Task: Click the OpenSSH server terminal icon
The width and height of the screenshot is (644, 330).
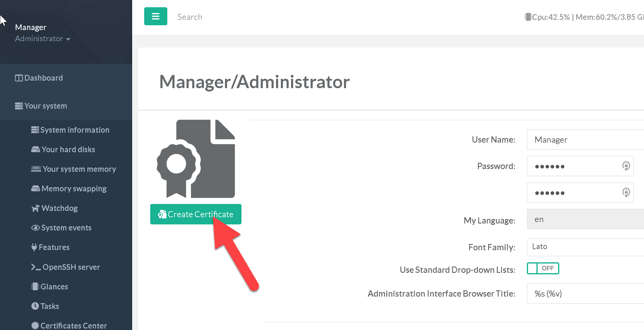Action: click(x=36, y=267)
